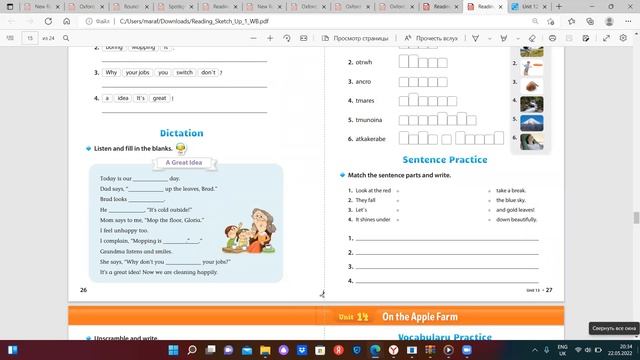The height and width of the screenshot is (360, 640).
Task: Open the Highlight color dropdown arrow
Action: click(518, 38)
